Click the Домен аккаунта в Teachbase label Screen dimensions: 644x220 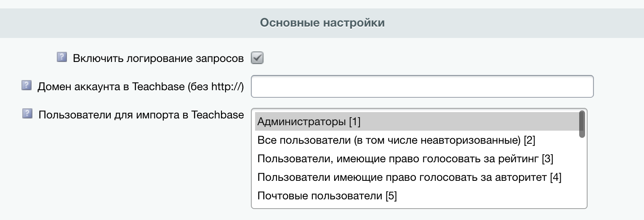[x=141, y=87]
